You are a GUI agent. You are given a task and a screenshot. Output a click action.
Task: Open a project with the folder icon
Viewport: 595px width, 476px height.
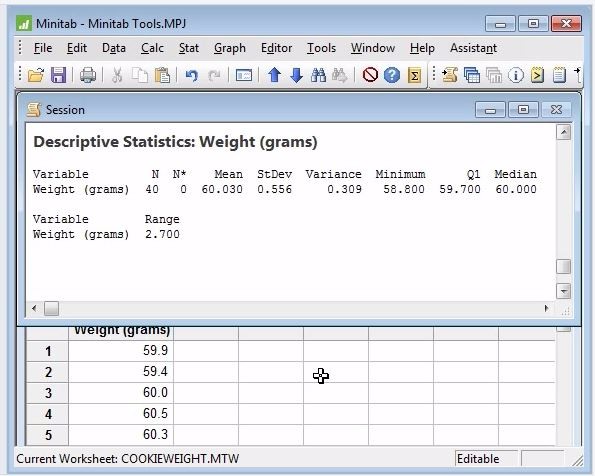(x=36, y=75)
